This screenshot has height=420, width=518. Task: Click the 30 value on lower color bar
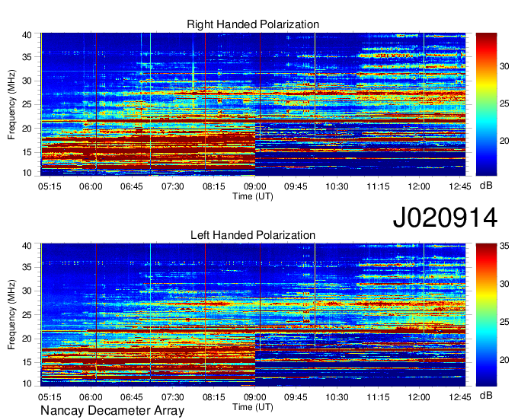(x=504, y=284)
